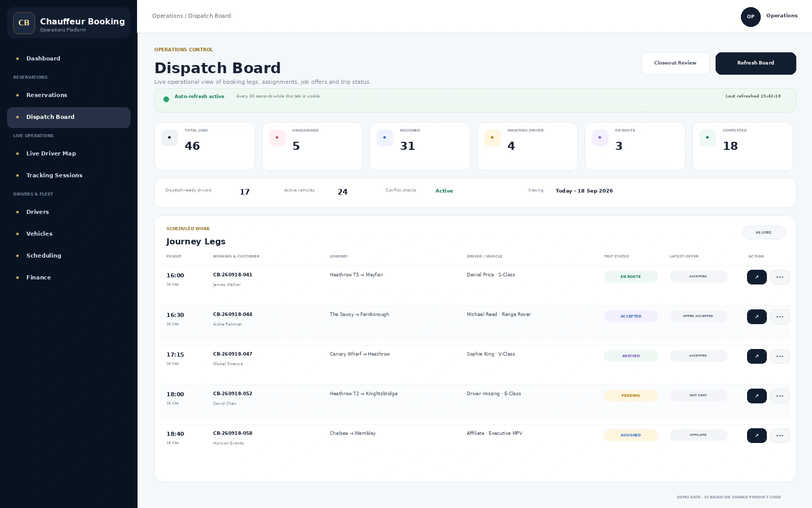The height and width of the screenshot is (508, 812).
Task: Open Finance in sidebar
Action: pos(69,278)
